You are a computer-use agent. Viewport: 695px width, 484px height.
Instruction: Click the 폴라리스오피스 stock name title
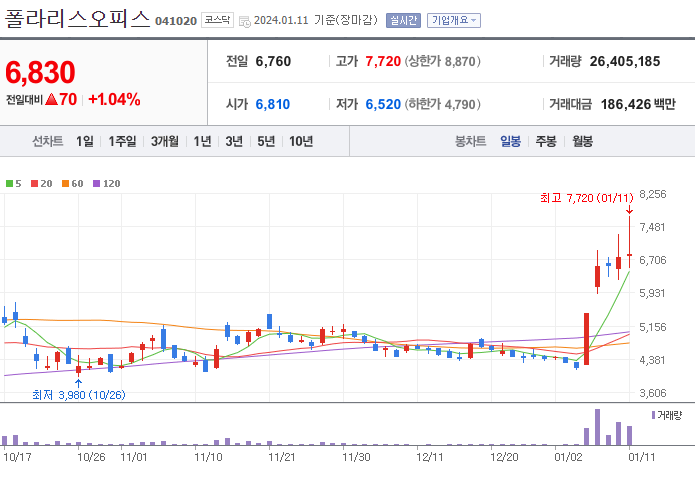(x=78, y=19)
